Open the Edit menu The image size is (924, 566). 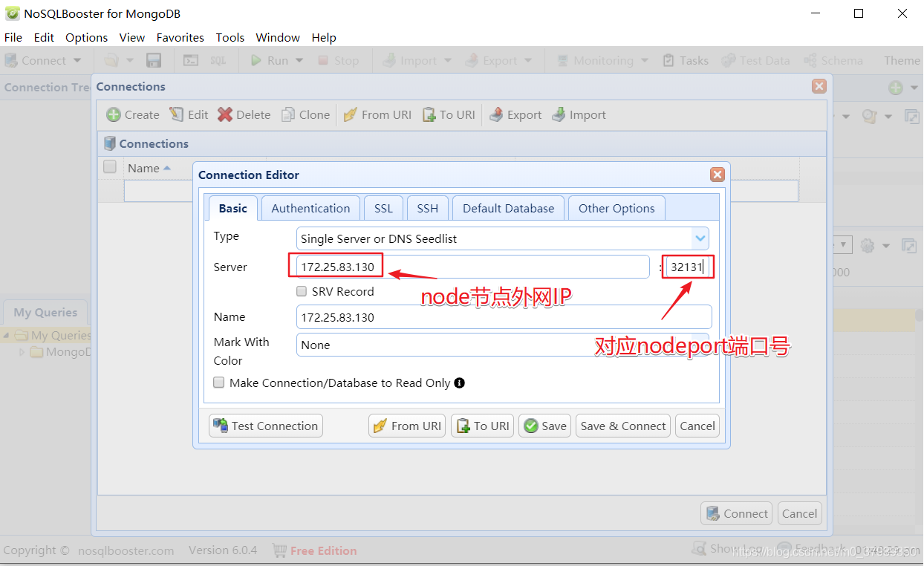pyautogui.click(x=44, y=37)
